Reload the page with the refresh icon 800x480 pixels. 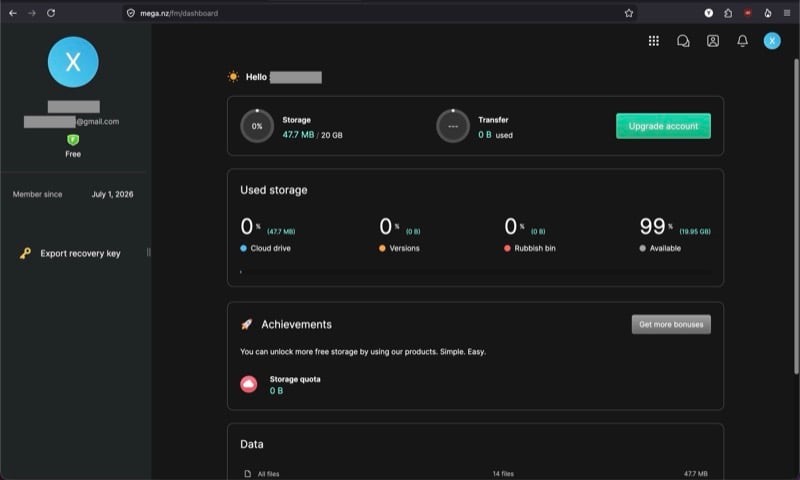51,13
